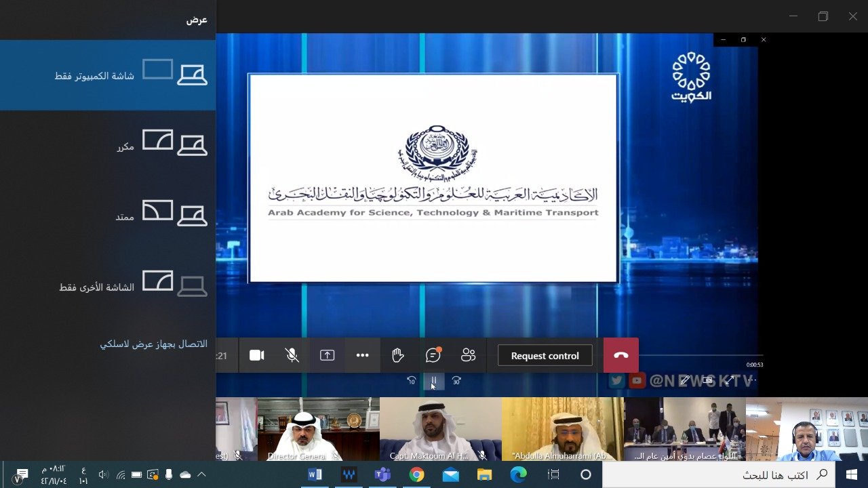This screenshot has height=488, width=868.
Task: Choose the 'مكرر' duplicate display option
Action: click(108, 145)
